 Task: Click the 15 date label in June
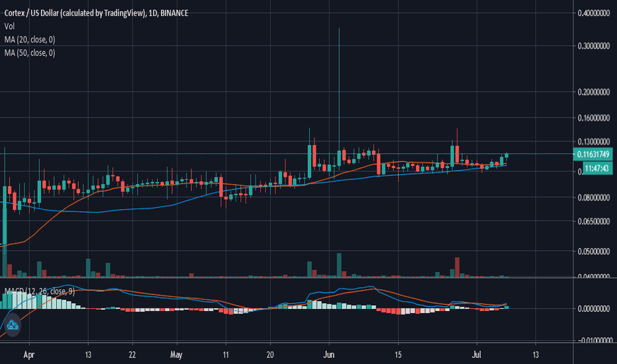[x=399, y=355]
